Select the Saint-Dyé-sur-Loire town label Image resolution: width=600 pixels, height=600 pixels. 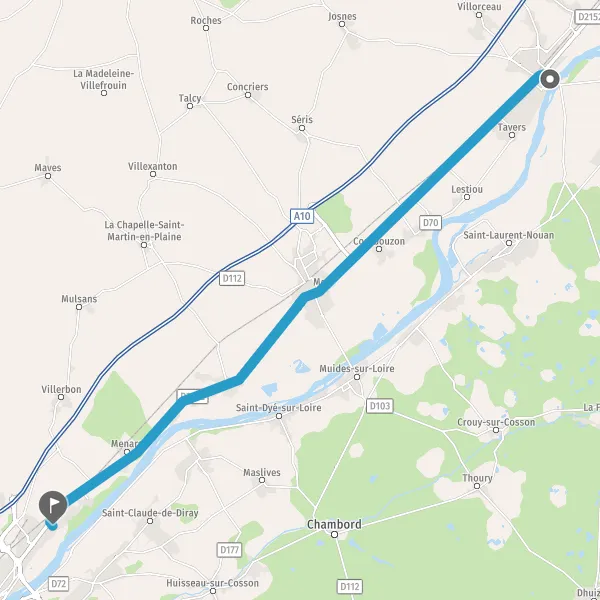click(x=279, y=408)
